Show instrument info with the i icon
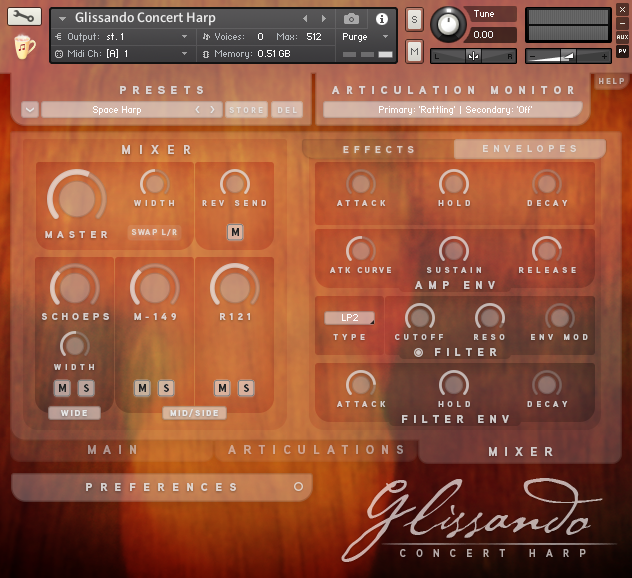The image size is (632, 578). point(382,19)
